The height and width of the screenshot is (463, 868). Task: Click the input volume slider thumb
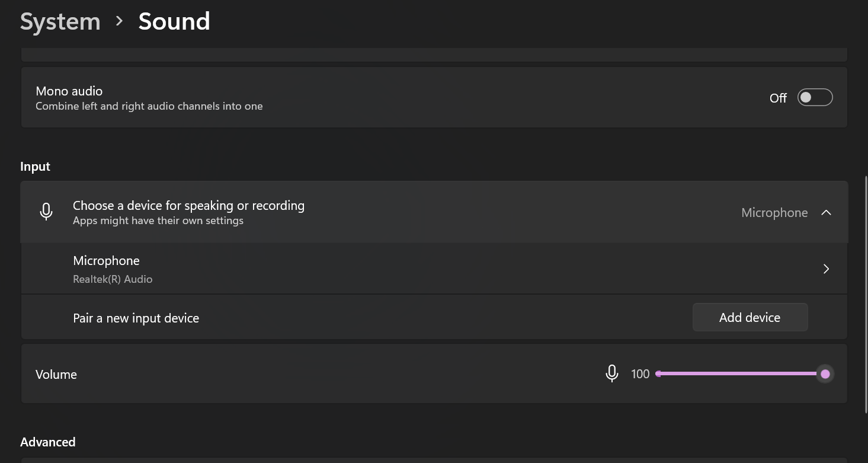point(825,373)
